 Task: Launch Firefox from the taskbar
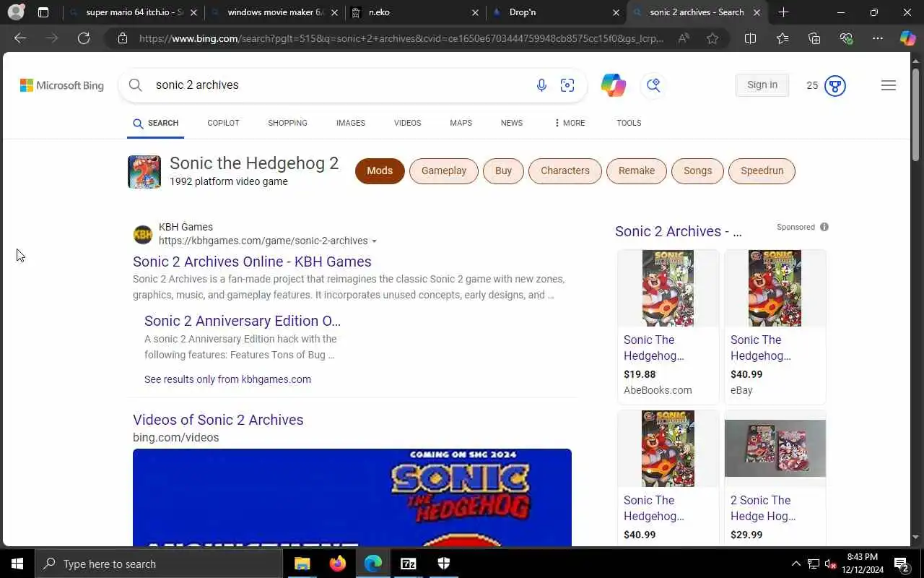(x=337, y=564)
